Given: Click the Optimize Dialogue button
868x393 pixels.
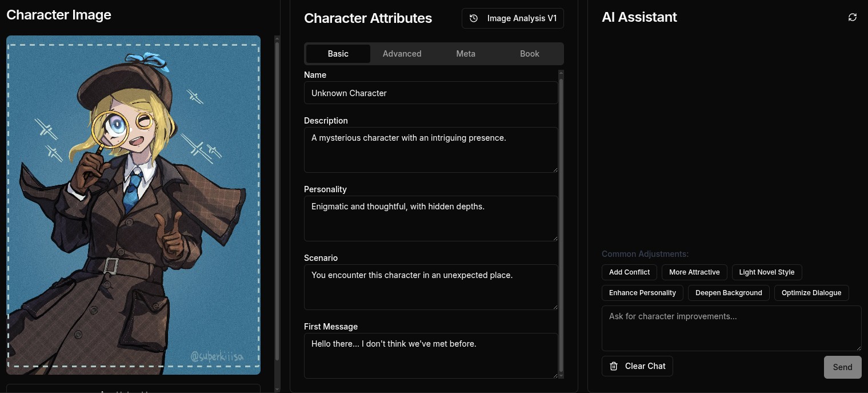Looking at the screenshot, I should tap(811, 293).
